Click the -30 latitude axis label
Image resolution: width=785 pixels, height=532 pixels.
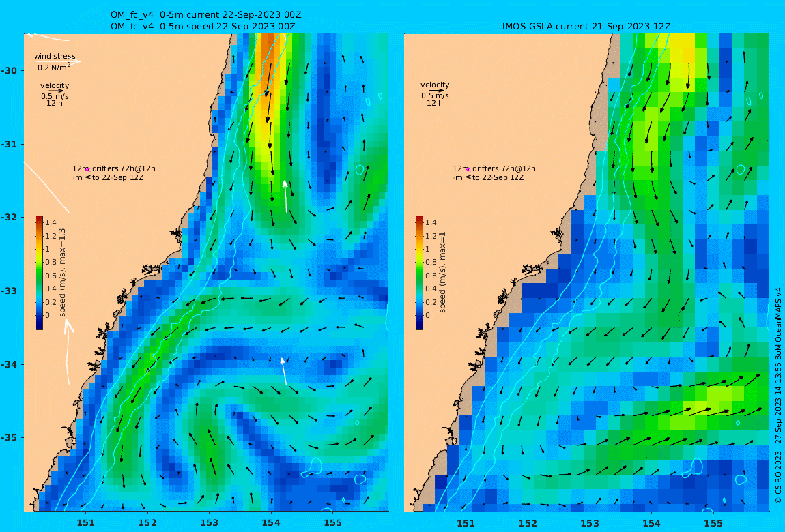8,70
